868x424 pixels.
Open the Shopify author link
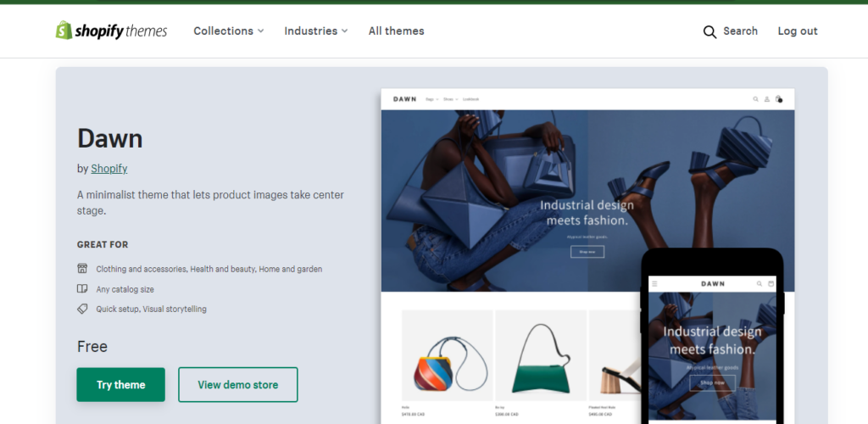click(109, 169)
